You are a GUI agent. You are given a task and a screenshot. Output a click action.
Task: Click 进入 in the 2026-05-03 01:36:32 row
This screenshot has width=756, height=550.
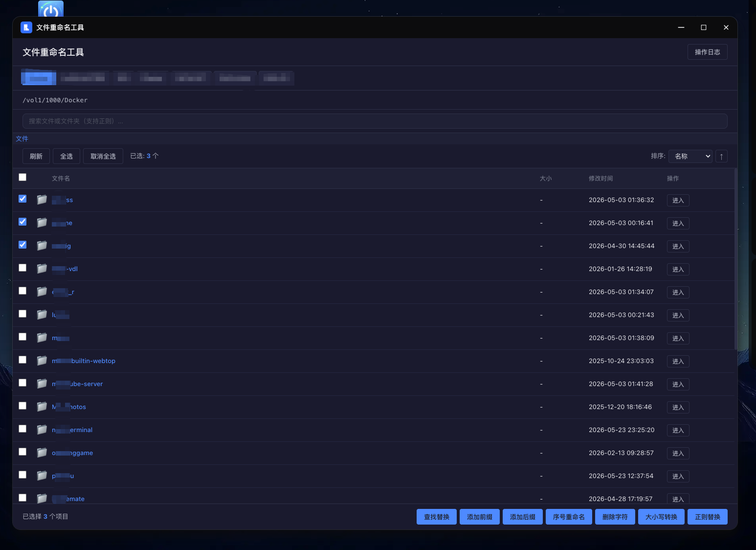tap(678, 200)
